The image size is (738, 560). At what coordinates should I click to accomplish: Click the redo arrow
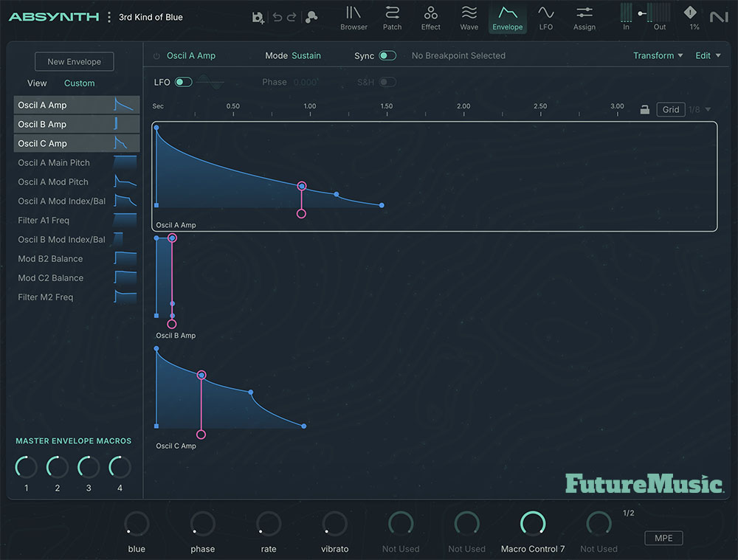click(x=292, y=18)
